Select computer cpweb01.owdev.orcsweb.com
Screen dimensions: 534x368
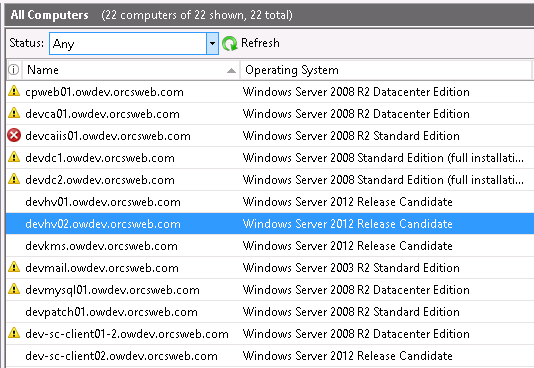click(x=104, y=92)
